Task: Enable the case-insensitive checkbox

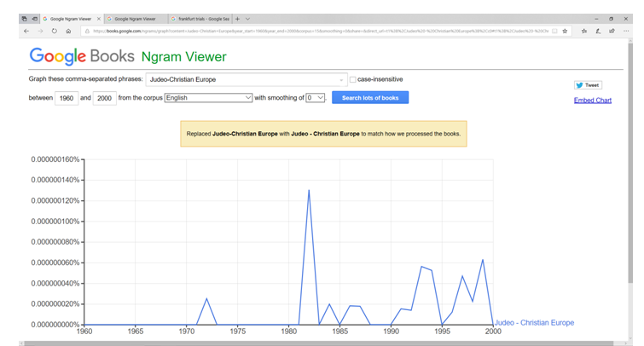Action: click(x=353, y=79)
